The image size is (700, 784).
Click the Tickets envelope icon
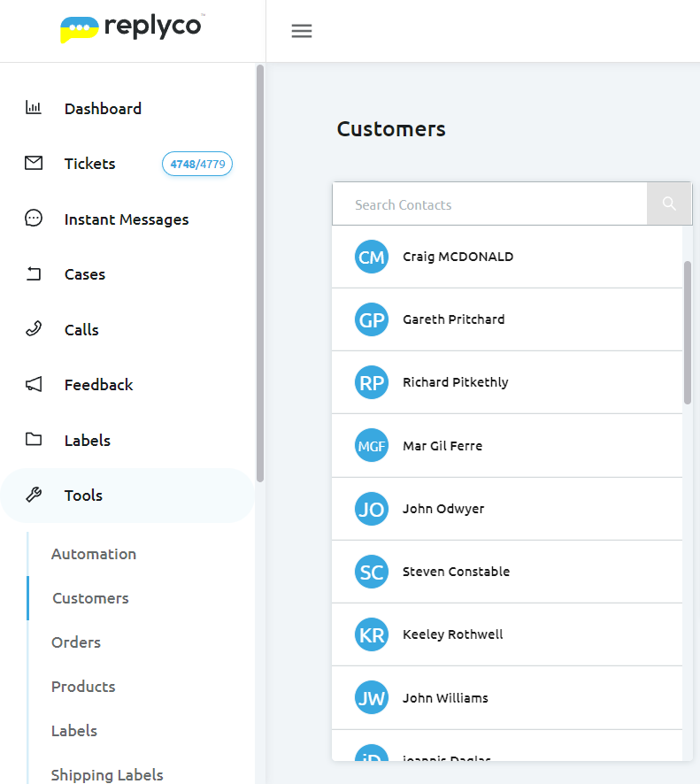click(34, 163)
